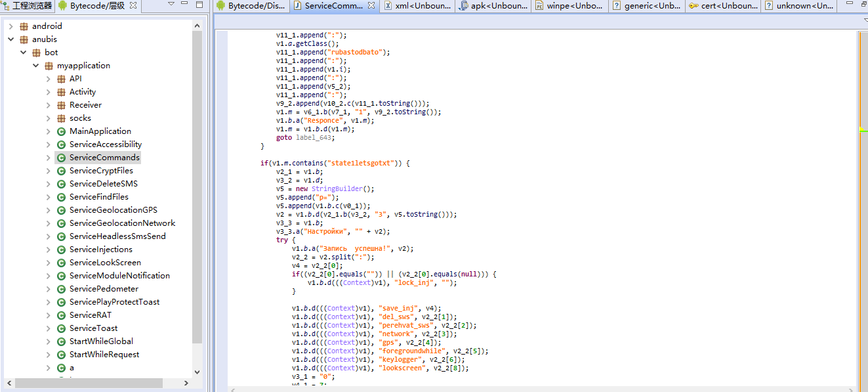This screenshot has width=868, height=392.
Task: Open the winpe<Unbo... tab
Action: point(569,6)
